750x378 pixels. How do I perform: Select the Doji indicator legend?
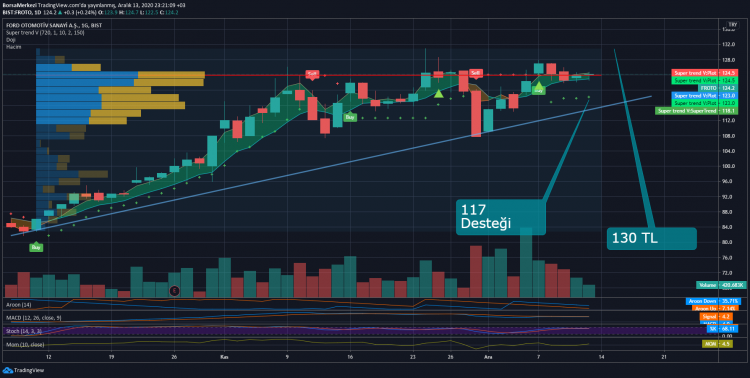tap(11, 40)
